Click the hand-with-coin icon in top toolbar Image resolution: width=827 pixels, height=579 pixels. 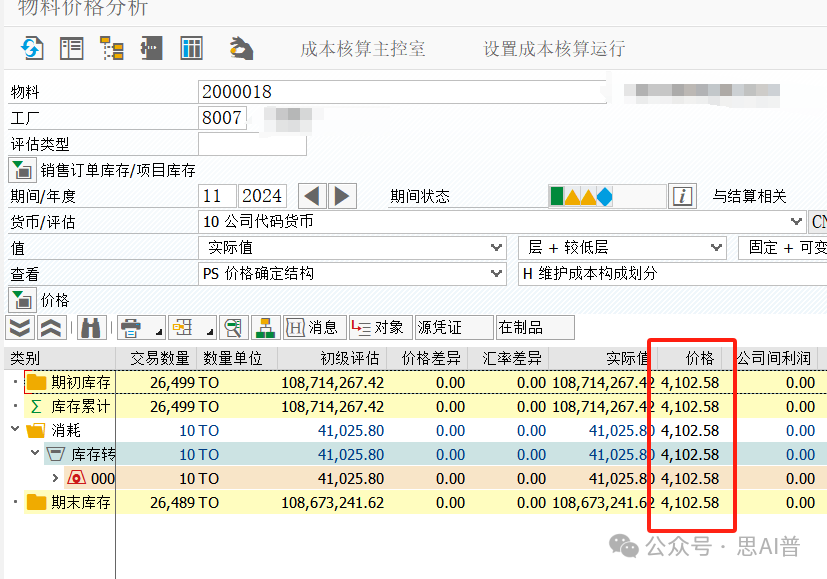coord(241,48)
